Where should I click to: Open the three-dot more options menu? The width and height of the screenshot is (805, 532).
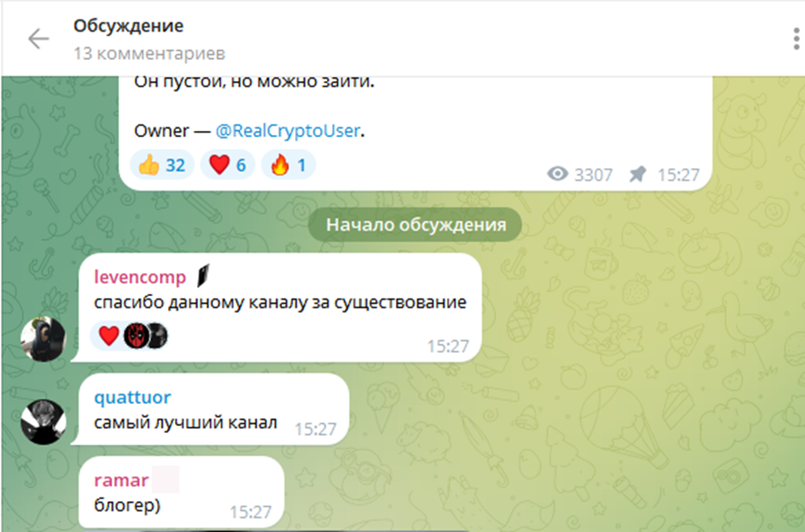tap(796, 39)
